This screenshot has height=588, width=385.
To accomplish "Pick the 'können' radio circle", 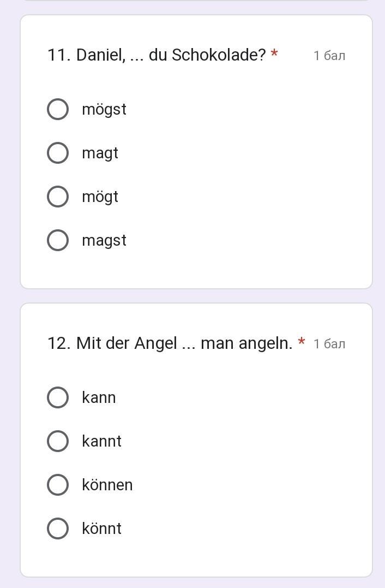I will [58, 485].
